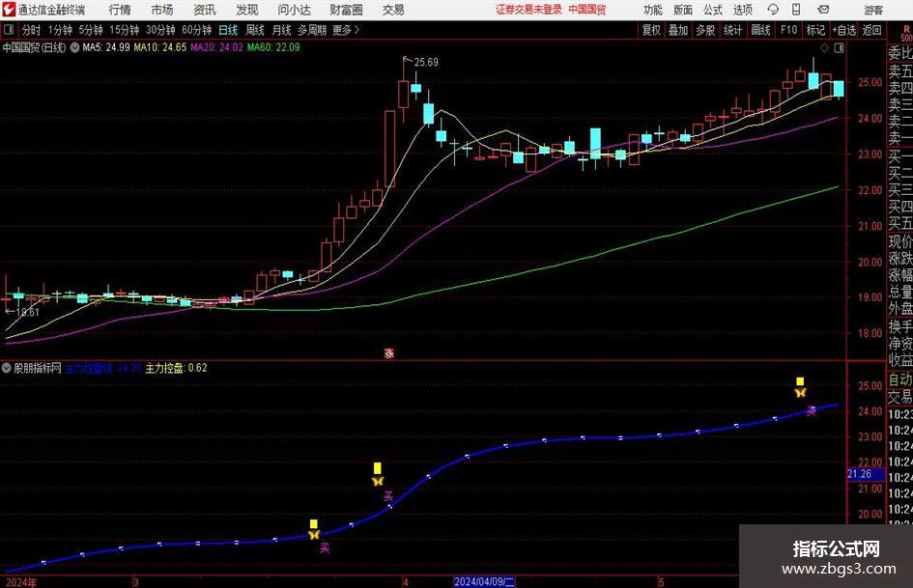Click the 复权 toolbar button
This screenshot has width=913, height=588.
click(x=651, y=30)
